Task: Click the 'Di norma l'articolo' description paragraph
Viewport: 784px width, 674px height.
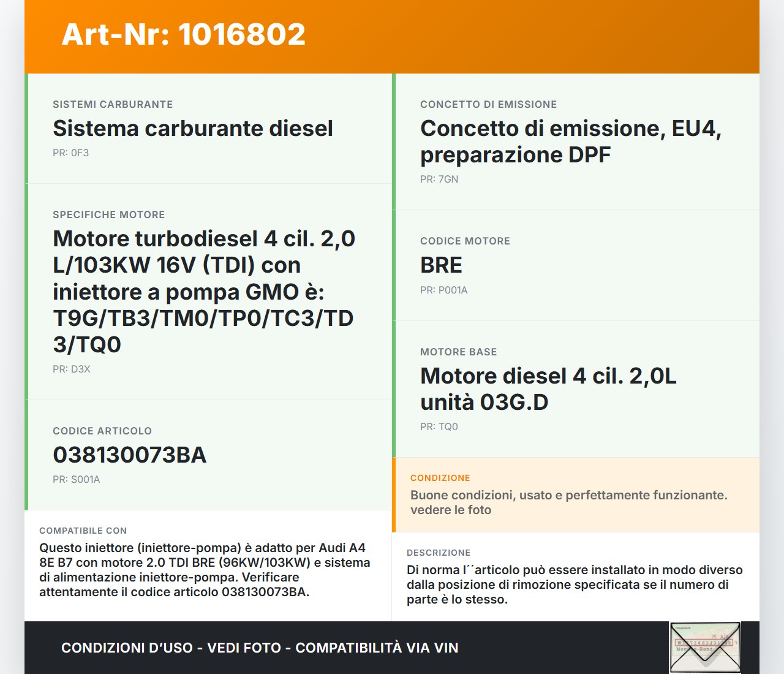Action: coord(574,585)
